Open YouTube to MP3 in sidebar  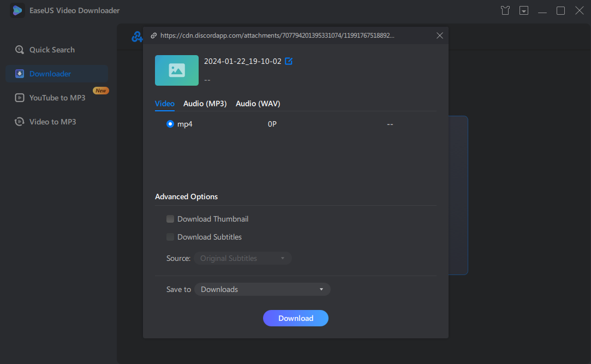(57, 98)
